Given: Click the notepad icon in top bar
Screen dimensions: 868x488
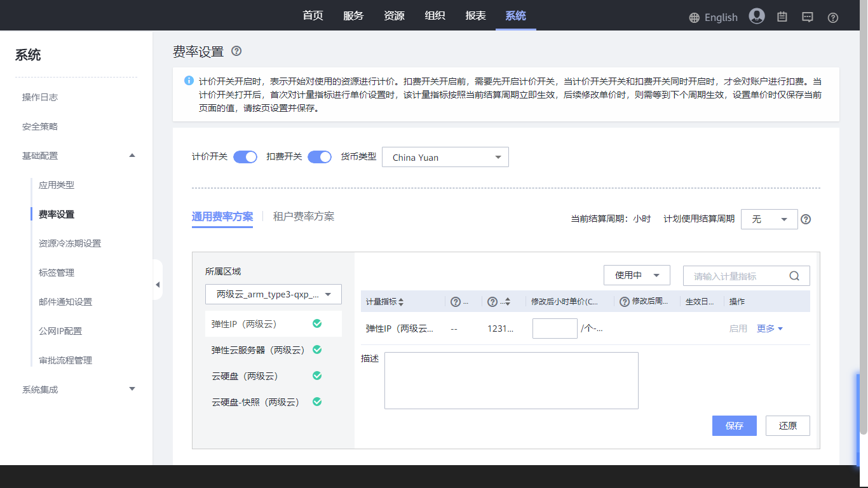Looking at the screenshot, I should [x=782, y=17].
